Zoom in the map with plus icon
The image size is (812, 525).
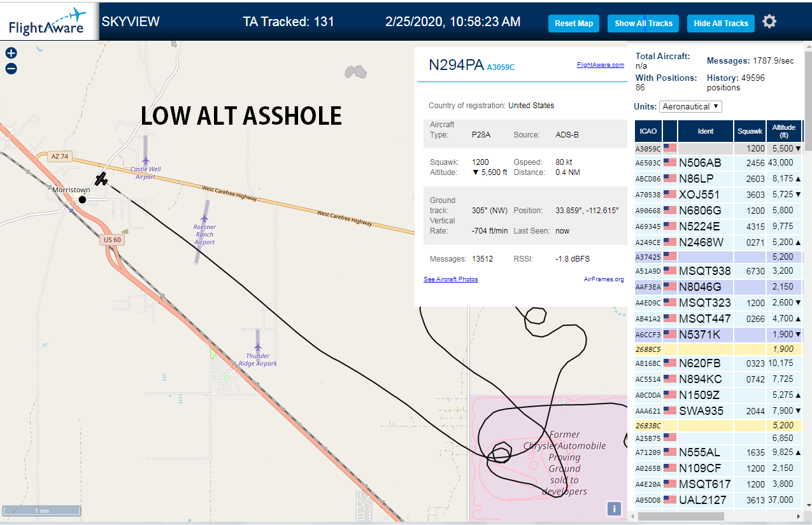click(x=11, y=53)
